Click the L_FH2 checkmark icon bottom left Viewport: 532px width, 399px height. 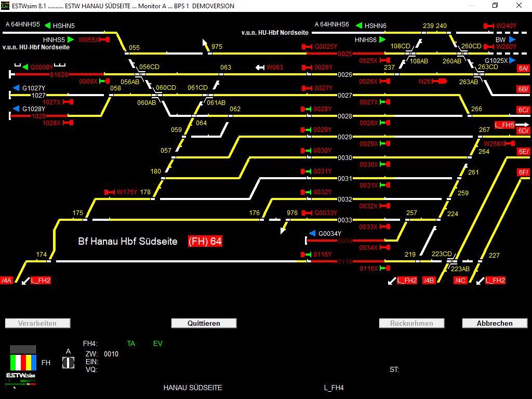tap(25, 281)
